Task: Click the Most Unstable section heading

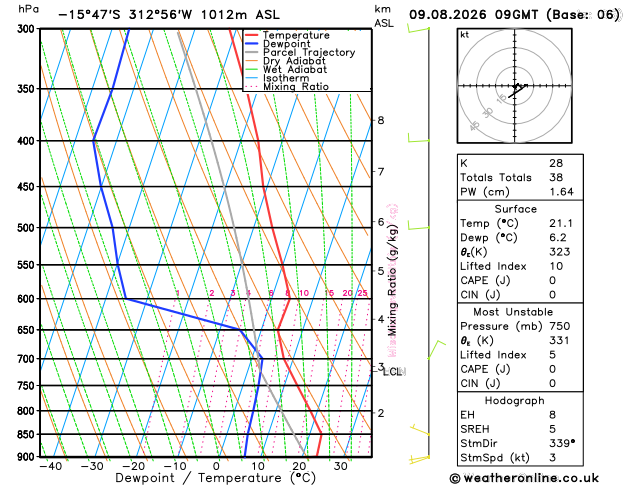Action: pyautogui.click(x=513, y=312)
